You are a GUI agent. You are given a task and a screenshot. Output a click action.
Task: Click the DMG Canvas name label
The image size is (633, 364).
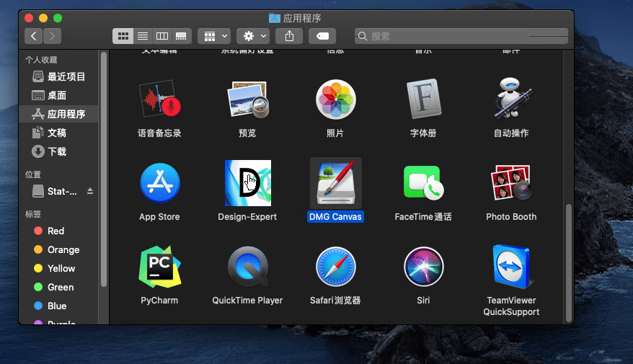pyautogui.click(x=335, y=217)
